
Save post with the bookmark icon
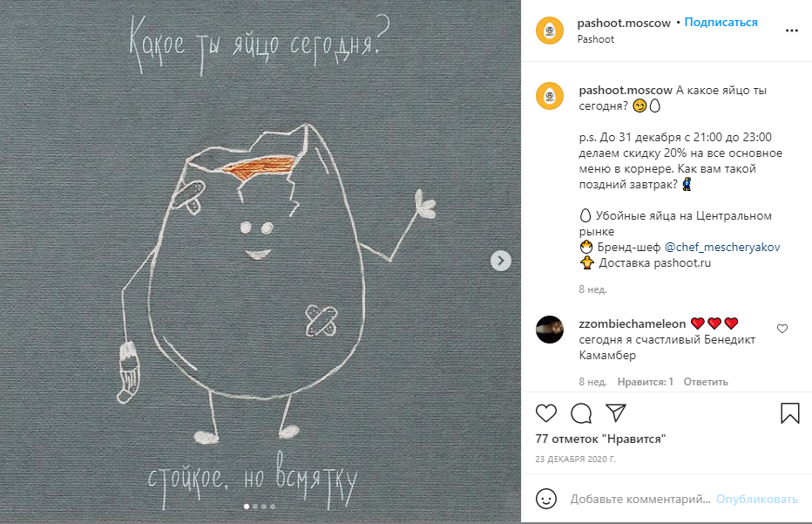tap(789, 413)
